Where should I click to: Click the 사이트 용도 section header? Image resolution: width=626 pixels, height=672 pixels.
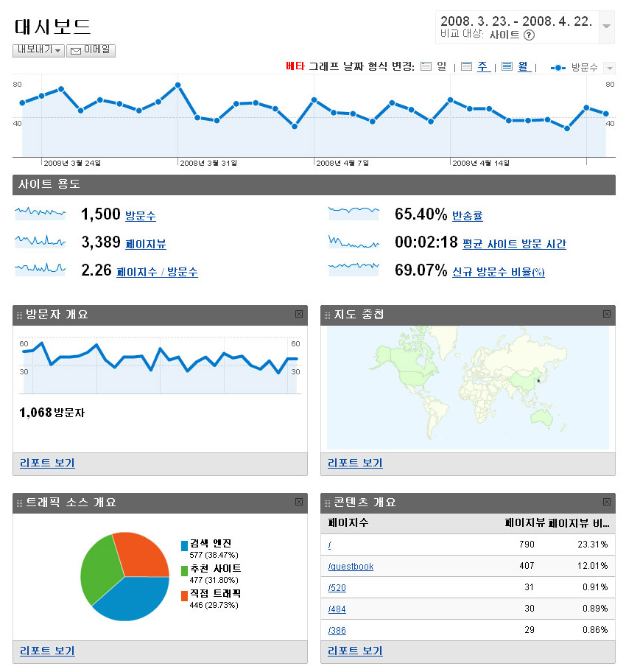click(314, 185)
